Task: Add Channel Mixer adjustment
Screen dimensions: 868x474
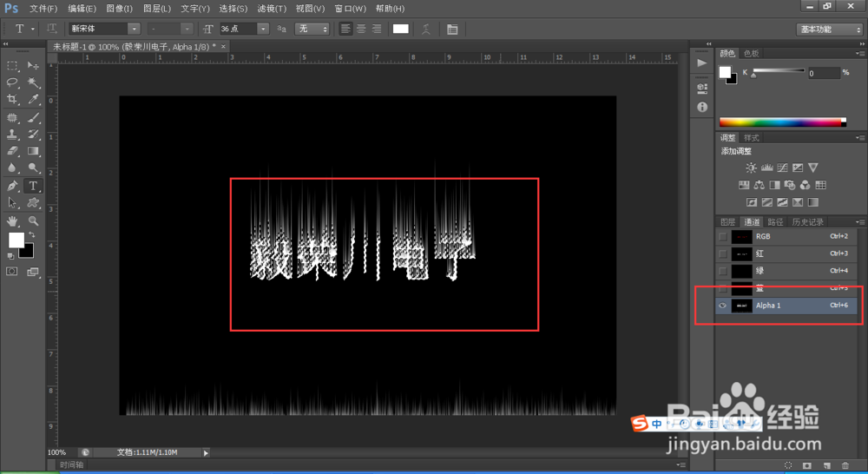Action: point(805,185)
